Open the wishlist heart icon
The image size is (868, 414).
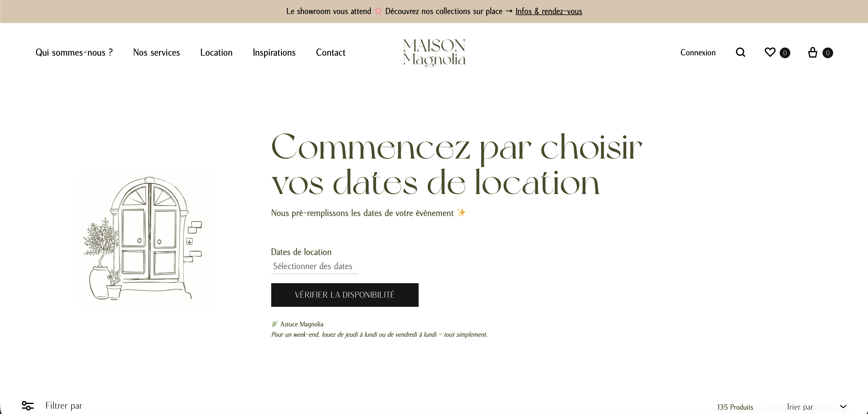[770, 52]
